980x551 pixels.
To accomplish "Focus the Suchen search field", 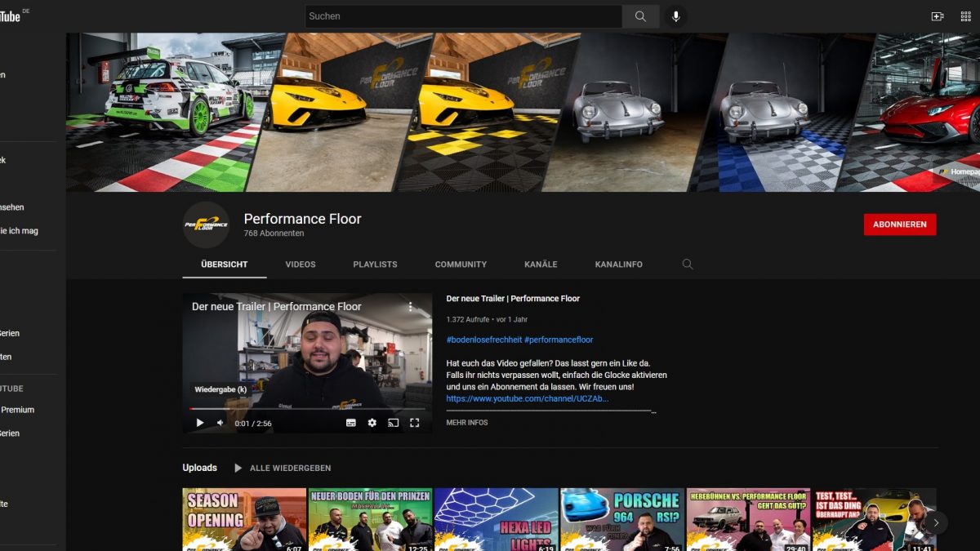I will tap(464, 16).
